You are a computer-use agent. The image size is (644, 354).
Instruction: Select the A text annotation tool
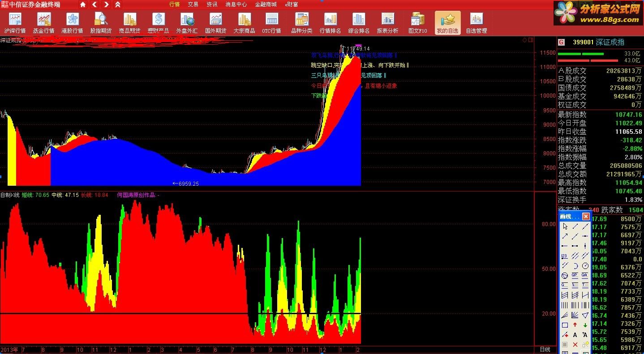click(x=575, y=335)
